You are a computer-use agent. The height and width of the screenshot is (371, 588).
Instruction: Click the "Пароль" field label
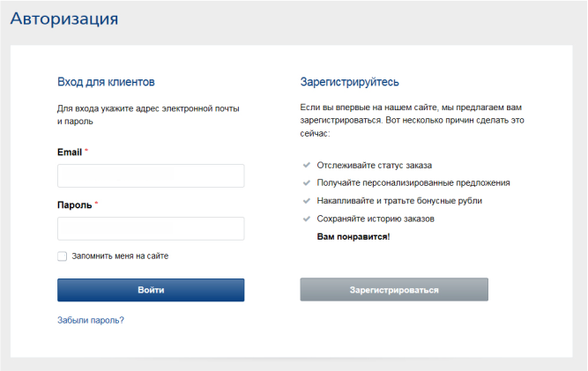point(74,204)
